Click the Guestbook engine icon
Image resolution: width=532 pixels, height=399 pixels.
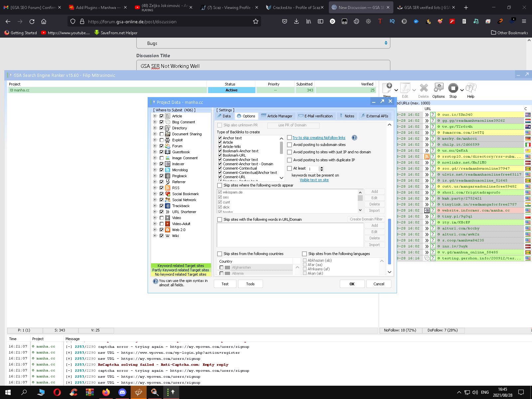tap(168, 152)
